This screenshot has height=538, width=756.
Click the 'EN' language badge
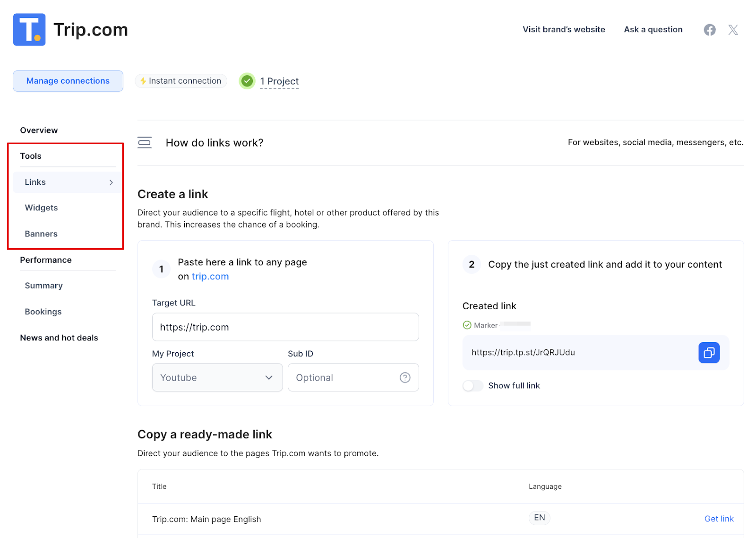tap(539, 518)
